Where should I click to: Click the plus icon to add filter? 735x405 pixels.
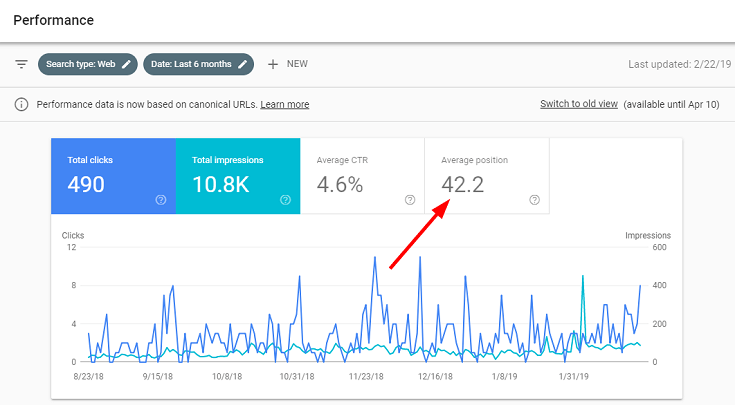[x=272, y=64]
